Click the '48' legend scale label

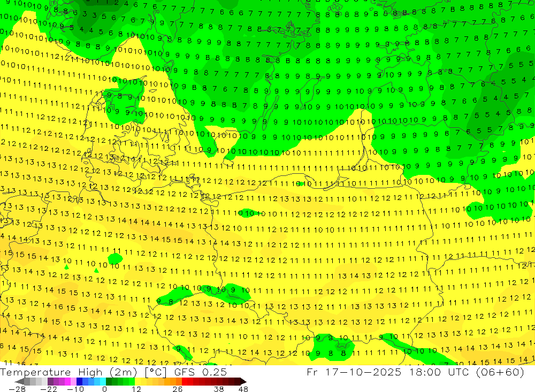point(243,389)
